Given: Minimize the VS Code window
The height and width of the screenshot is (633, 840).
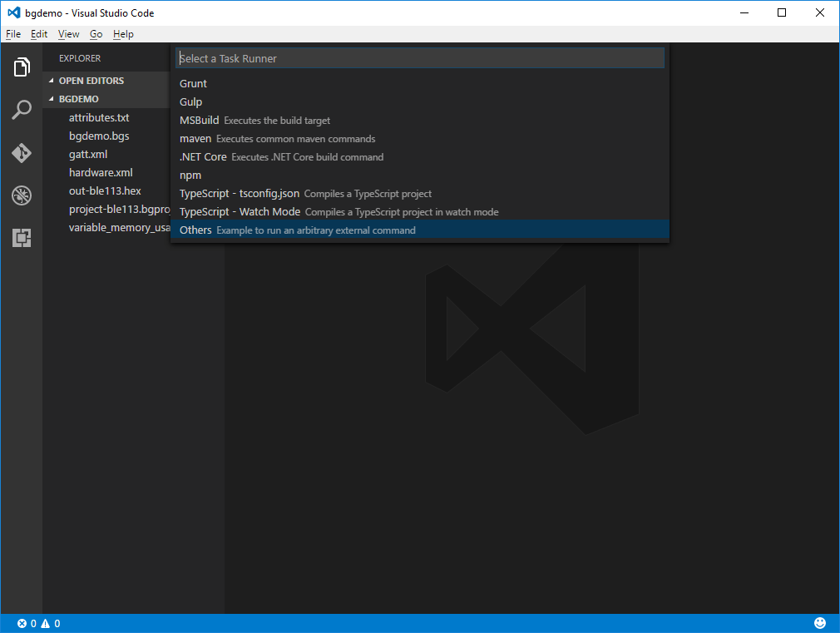Looking at the screenshot, I should coord(744,12).
